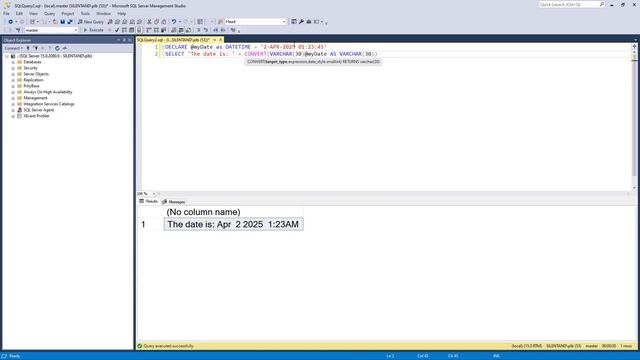This screenshot has height=360, width=640.
Task: Expand the XEvent Profiler node
Action: (13, 116)
